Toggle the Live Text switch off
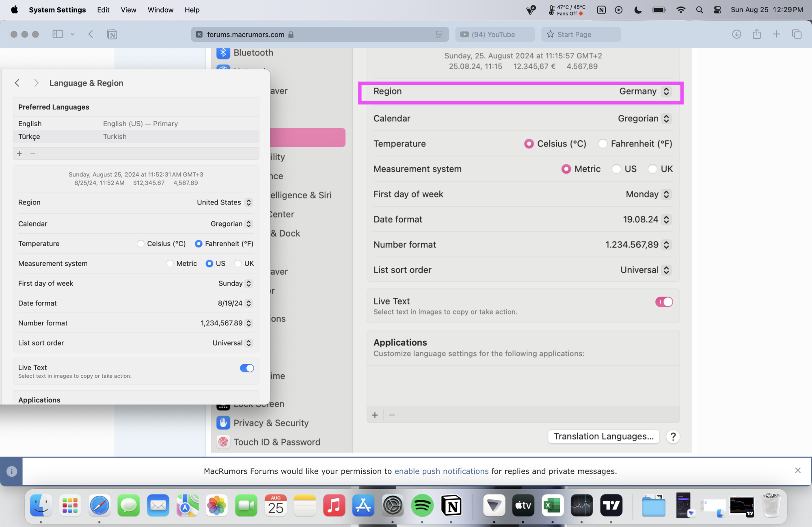 pos(246,368)
